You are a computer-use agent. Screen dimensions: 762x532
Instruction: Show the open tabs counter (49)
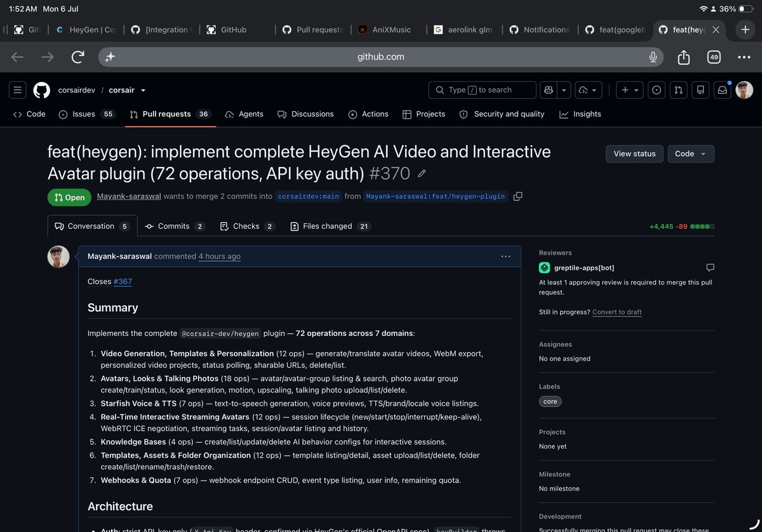714,57
